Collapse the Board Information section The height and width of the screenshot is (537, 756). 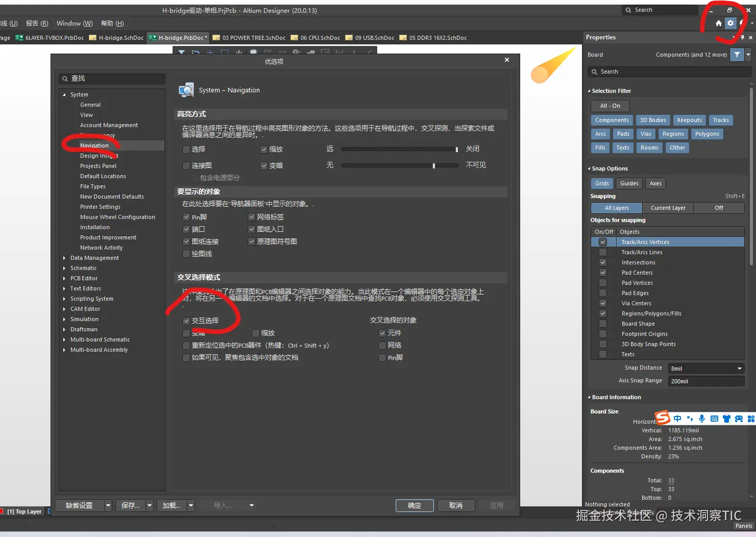click(x=589, y=397)
